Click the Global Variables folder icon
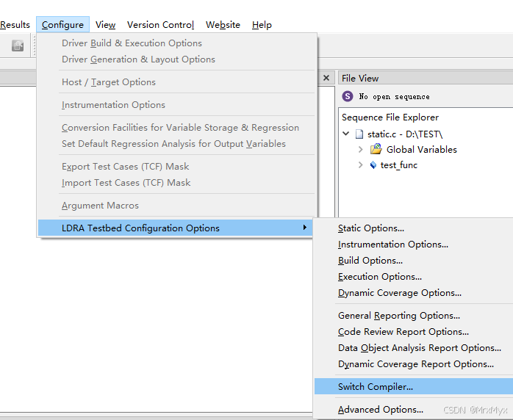Image resolution: width=513 pixels, height=420 pixels. click(x=376, y=149)
